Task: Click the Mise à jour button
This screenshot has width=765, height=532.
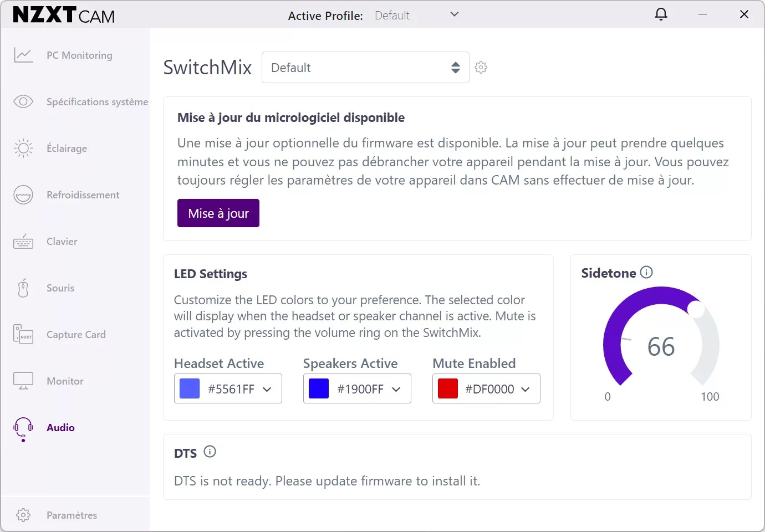Action: (x=218, y=213)
